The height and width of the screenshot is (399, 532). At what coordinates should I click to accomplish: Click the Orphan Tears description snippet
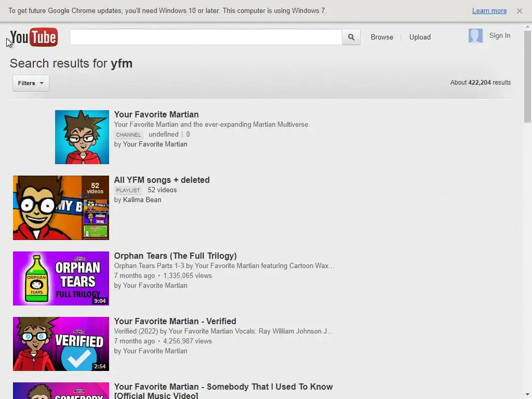click(x=224, y=266)
